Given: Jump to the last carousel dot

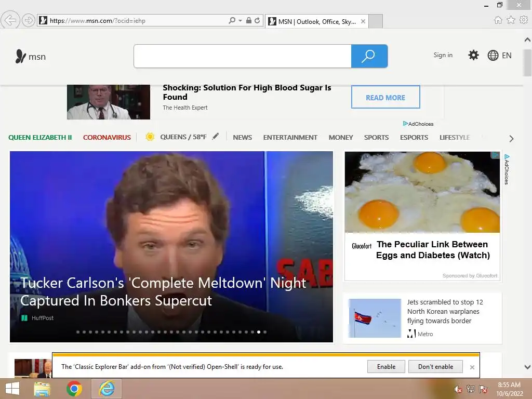Looking at the screenshot, I should 265,332.
